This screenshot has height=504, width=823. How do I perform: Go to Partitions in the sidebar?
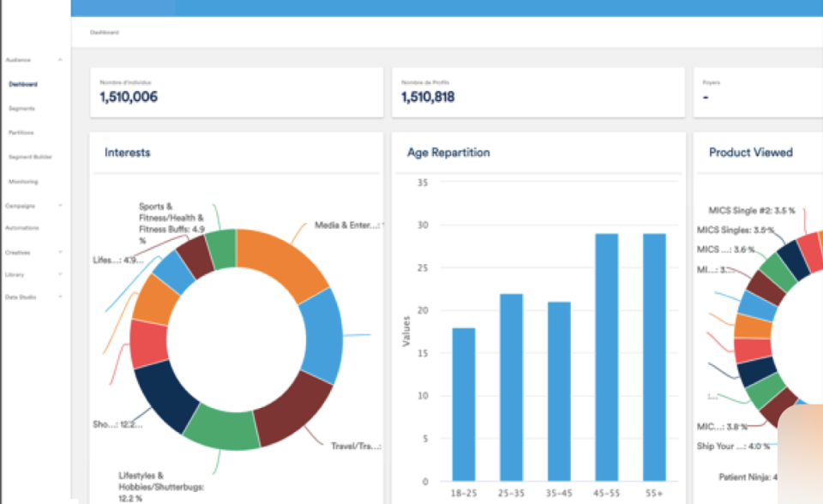(21, 133)
